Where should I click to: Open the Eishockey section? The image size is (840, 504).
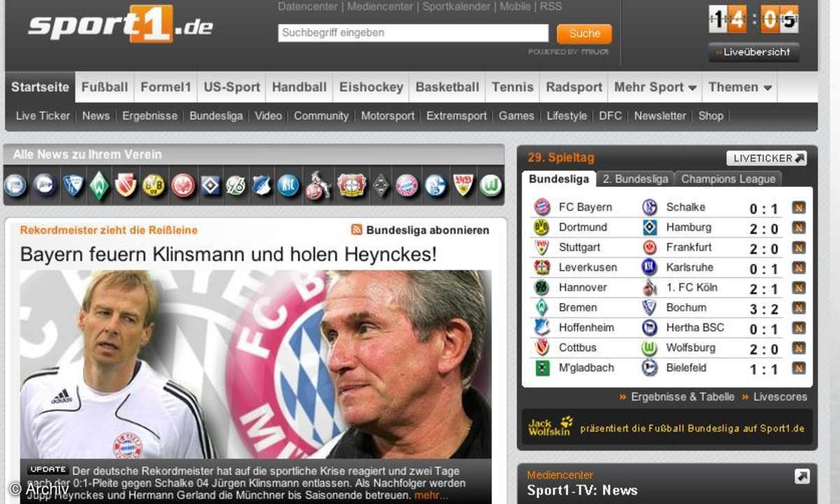[x=371, y=87]
